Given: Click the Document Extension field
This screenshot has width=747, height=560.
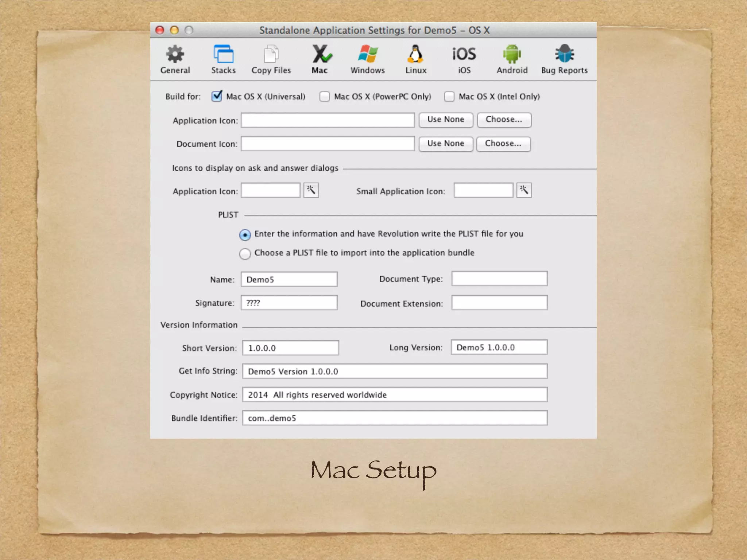Looking at the screenshot, I should pos(499,303).
